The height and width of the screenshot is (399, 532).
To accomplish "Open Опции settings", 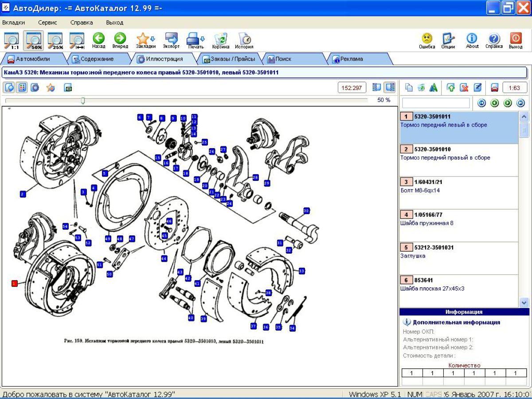I will tap(448, 41).
